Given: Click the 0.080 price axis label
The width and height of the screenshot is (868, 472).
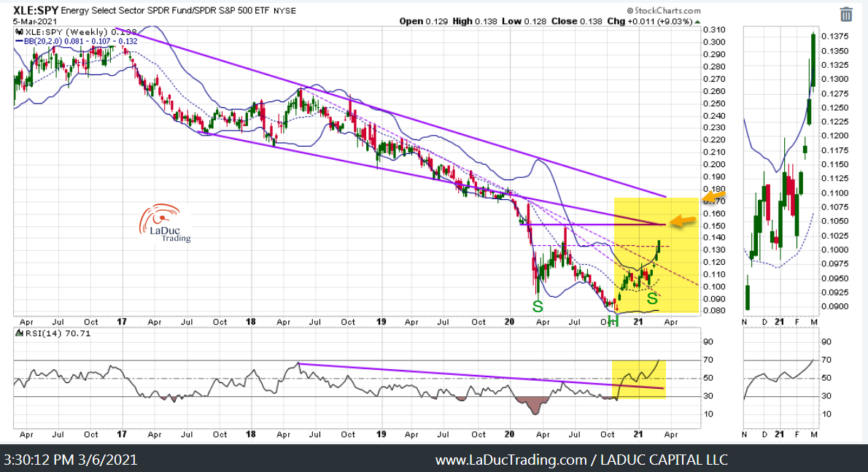Looking at the screenshot, I should tap(714, 311).
